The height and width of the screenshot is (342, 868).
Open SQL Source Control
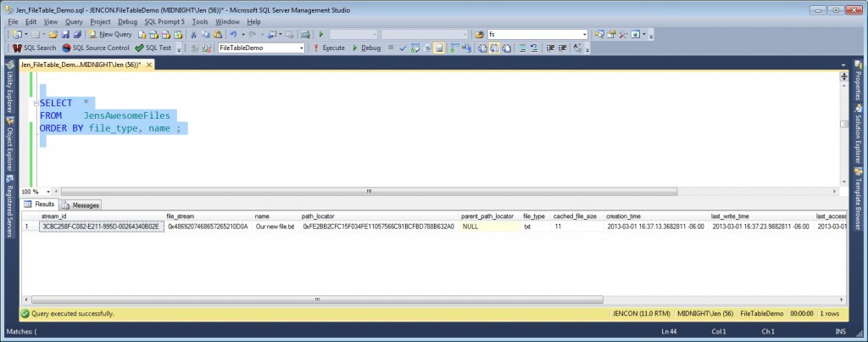tap(95, 48)
